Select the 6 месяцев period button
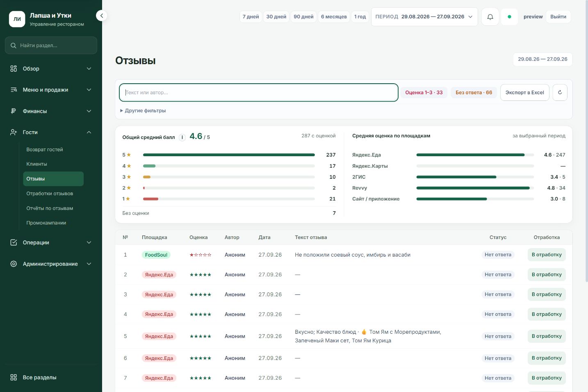 pos(334,17)
